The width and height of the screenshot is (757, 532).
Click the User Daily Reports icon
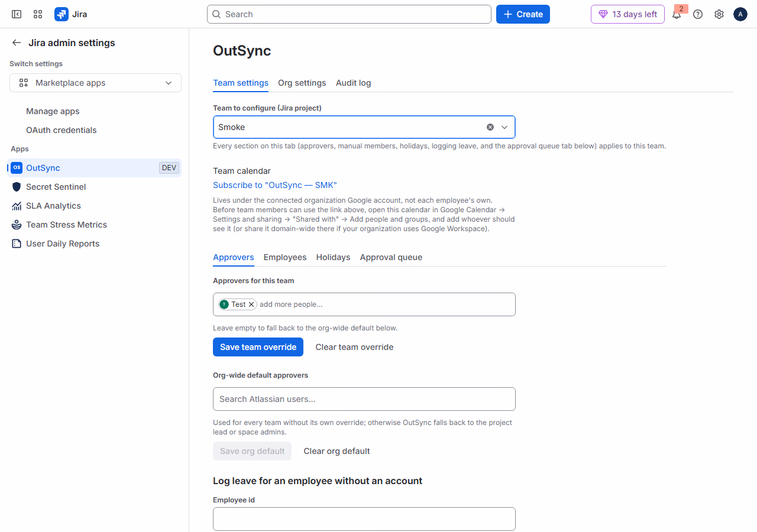pyautogui.click(x=17, y=244)
